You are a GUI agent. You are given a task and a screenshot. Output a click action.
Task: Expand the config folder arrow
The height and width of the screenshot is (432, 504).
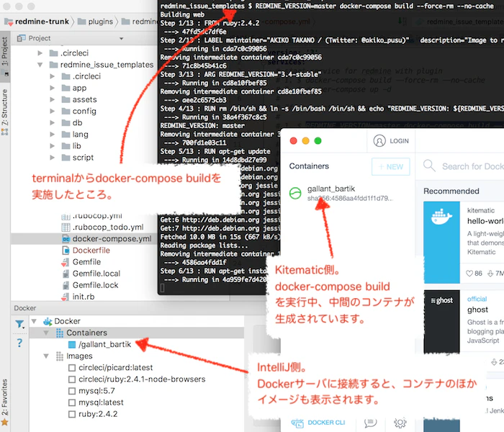52,111
